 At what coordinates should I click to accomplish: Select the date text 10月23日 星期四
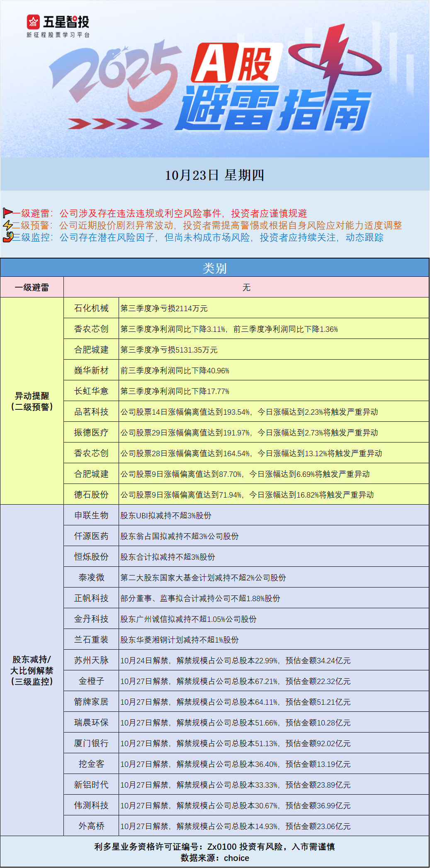pos(215,175)
